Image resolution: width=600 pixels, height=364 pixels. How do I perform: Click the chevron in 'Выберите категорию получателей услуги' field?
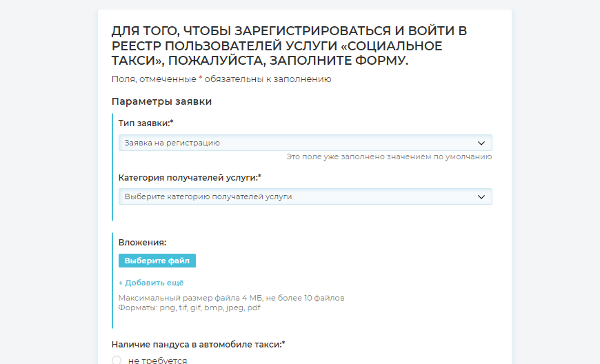[x=481, y=197]
